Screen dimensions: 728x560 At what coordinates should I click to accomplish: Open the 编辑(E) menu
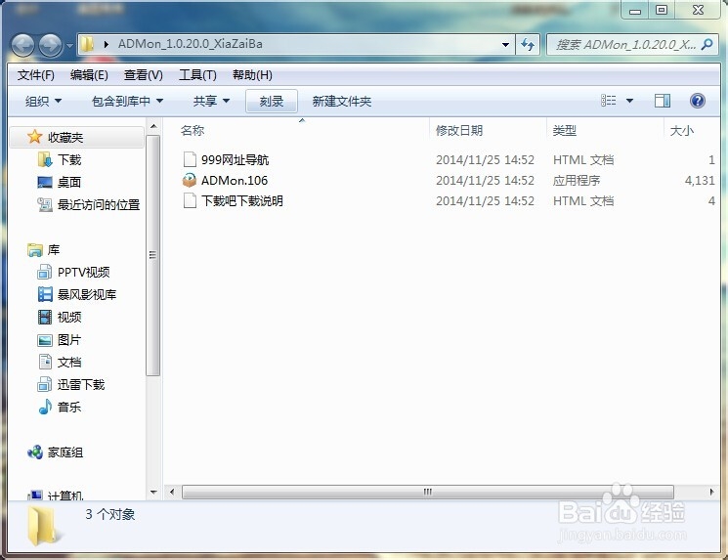89,74
